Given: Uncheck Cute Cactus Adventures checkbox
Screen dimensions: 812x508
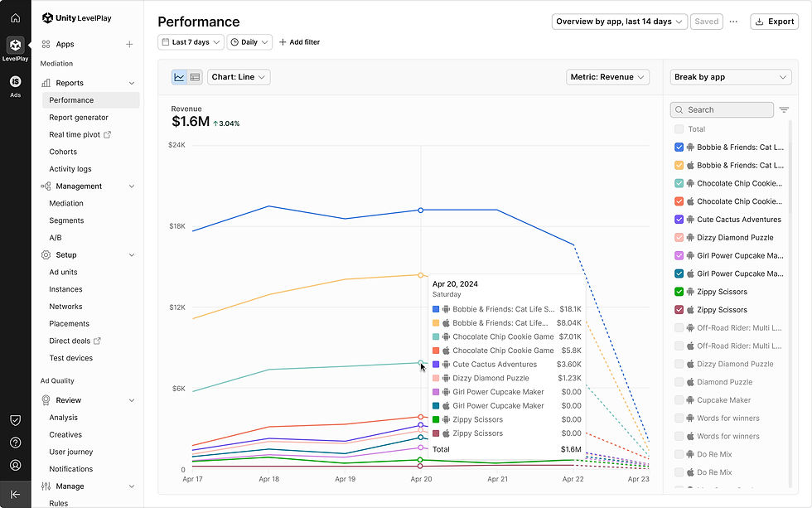Looking at the screenshot, I should (x=679, y=220).
